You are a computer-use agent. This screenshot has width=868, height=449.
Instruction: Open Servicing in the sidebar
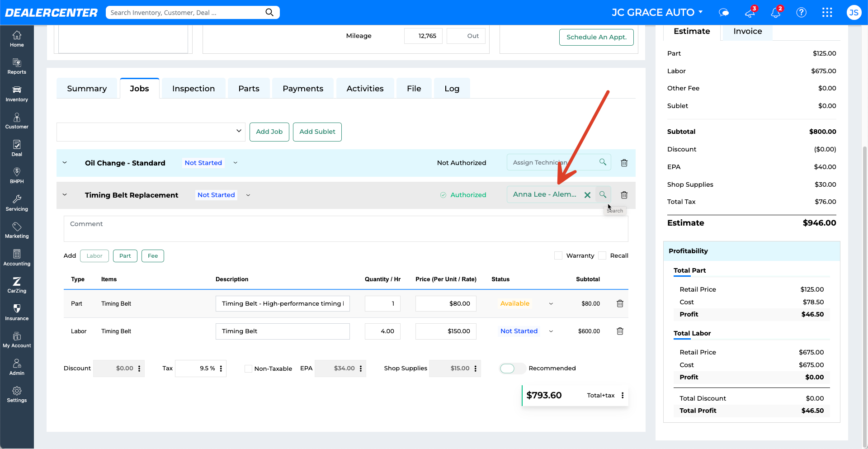click(x=17, y=203)
